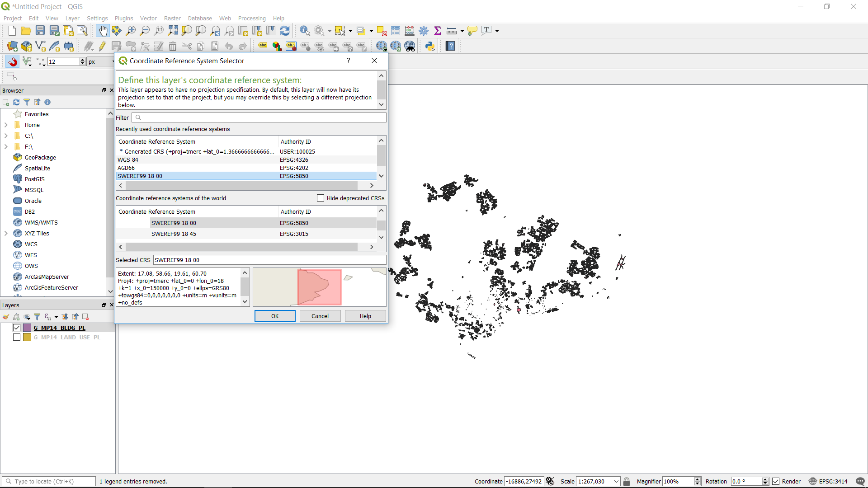Uncheck the G_MP14_BLDG_PL layer visibility
This screenshot has height=488, width=868.
click(17, 328)
